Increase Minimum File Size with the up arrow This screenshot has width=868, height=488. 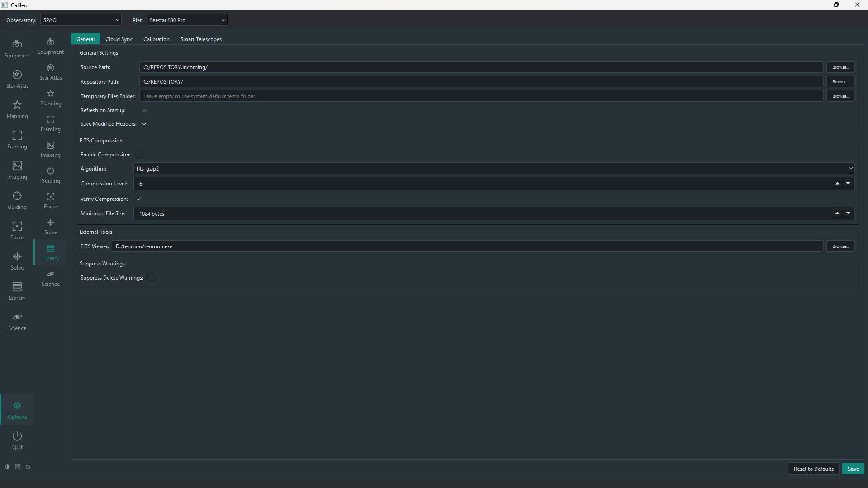pos(837,213)
